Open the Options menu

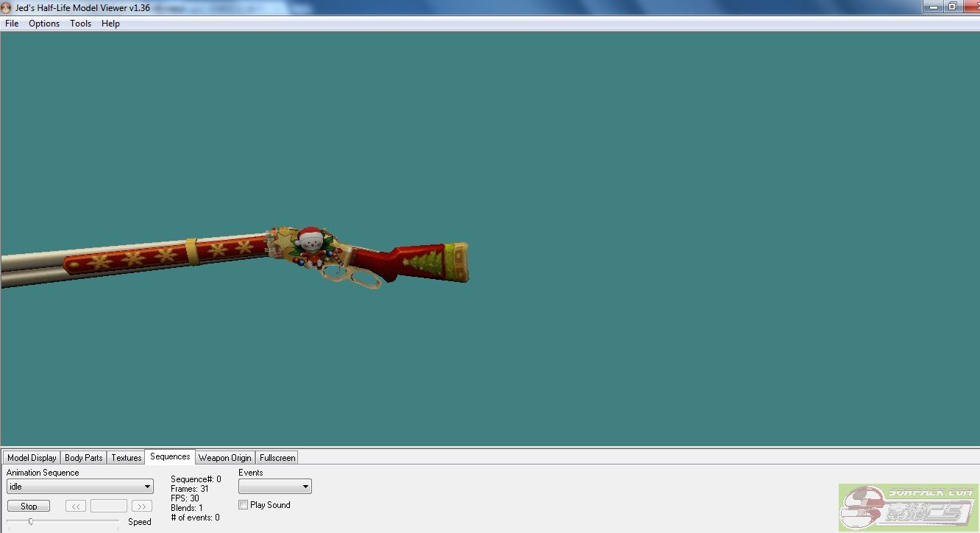tap(44, 24)
